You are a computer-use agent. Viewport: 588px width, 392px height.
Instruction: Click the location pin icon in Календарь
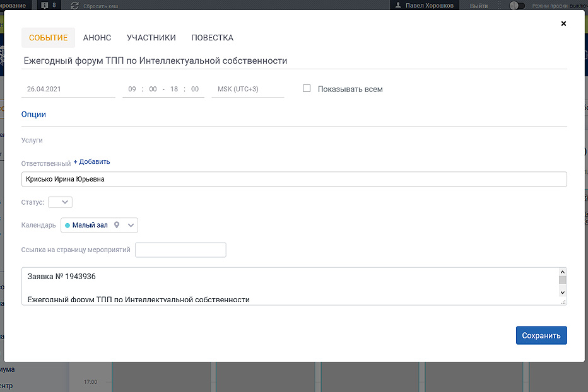[x=117, y=225]
